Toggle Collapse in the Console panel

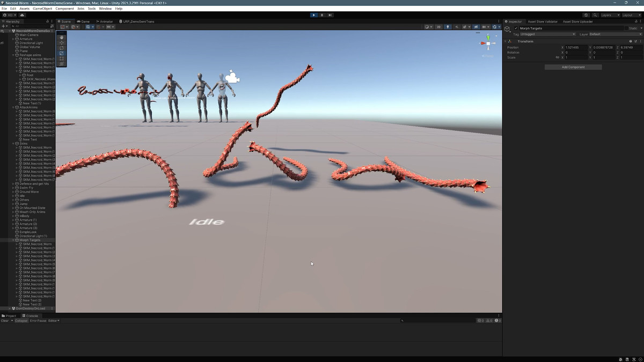pos(21,321)
